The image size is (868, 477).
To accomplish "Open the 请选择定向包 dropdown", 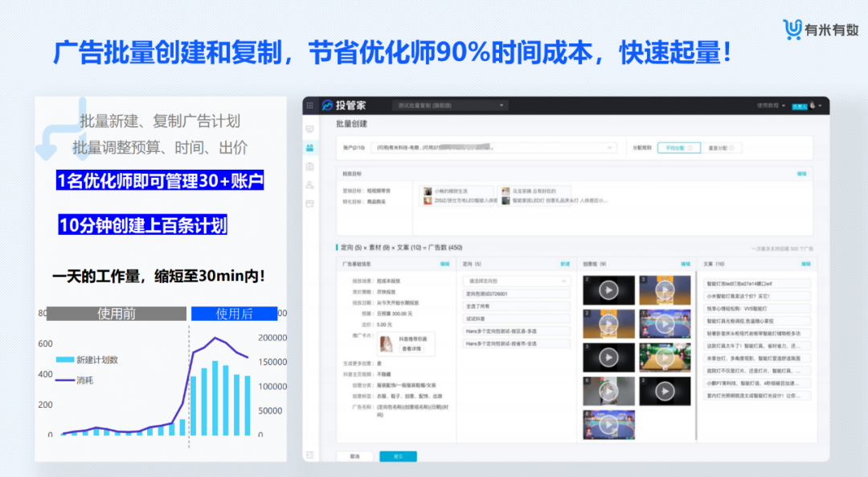I will point(516,281).
